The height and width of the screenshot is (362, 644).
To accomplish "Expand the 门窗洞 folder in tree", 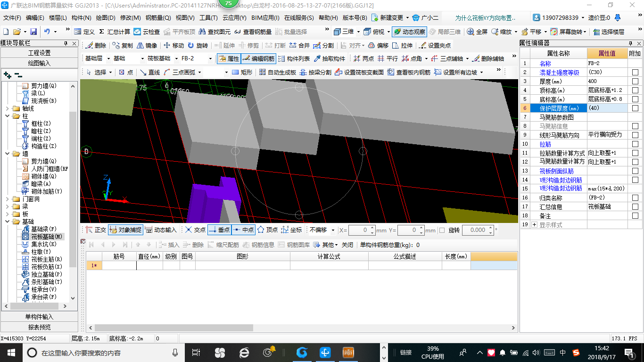I will click(x=8, y=199).
